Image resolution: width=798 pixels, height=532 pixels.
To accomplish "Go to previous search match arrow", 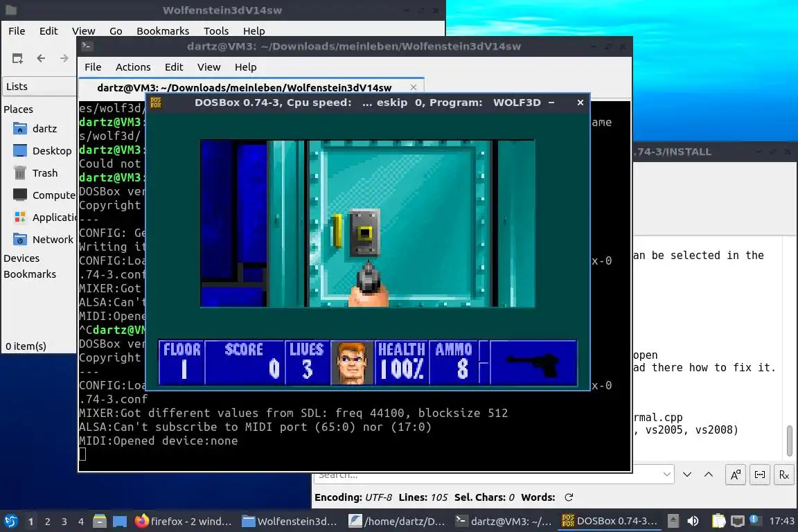I will pos(709,475).
